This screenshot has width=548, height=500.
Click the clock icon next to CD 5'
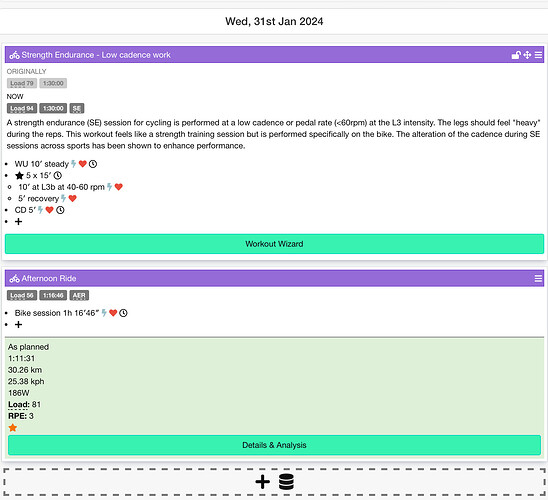[60, 210]
